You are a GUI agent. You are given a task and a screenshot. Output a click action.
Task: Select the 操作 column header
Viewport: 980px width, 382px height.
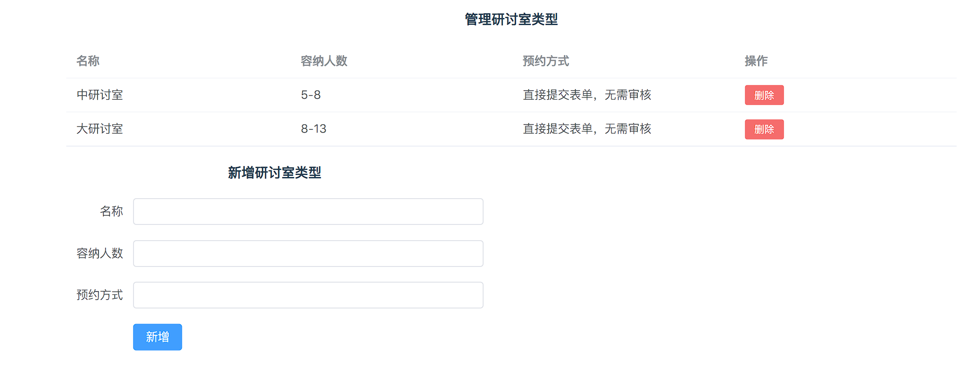click(756, 61)
